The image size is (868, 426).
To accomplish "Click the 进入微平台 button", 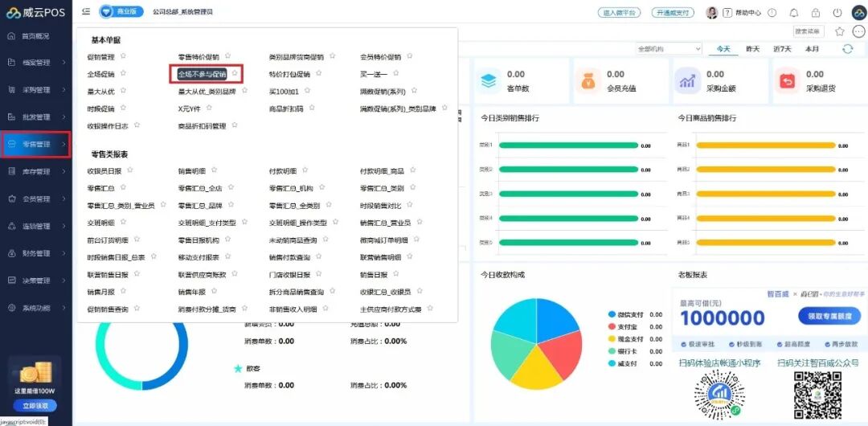I will click(x=620, y=12).
